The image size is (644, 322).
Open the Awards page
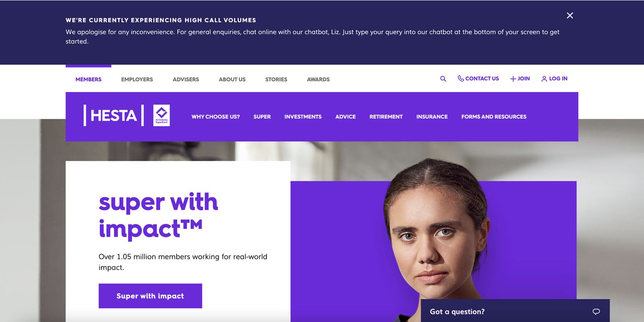(x=318, y=79)
